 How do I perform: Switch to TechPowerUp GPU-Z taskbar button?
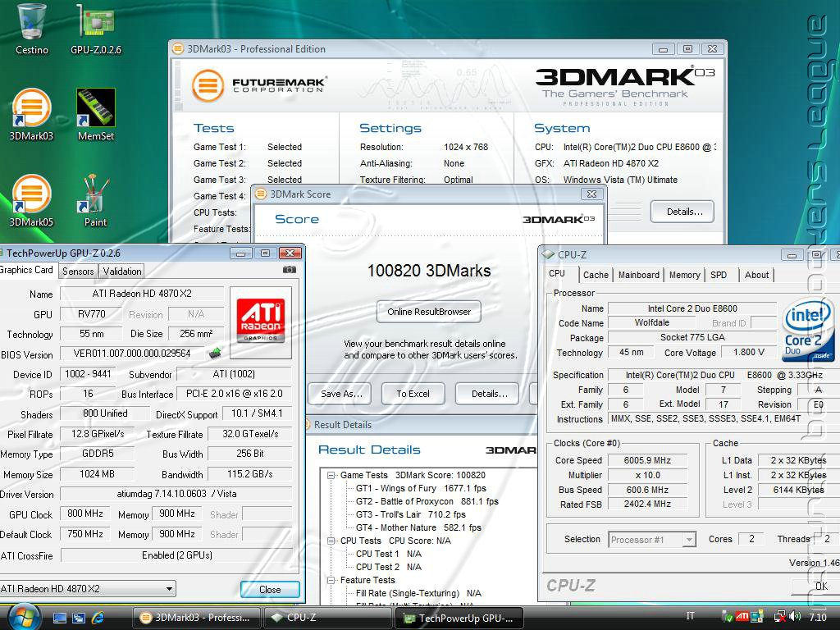click(459, 618)
